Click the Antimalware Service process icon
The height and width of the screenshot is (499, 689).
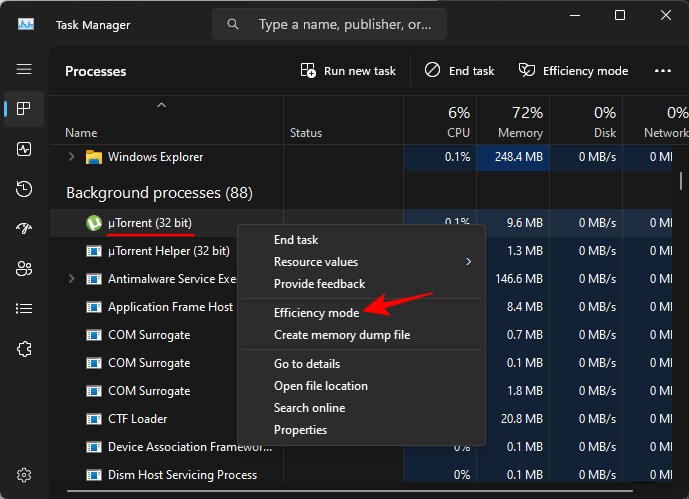94,279
